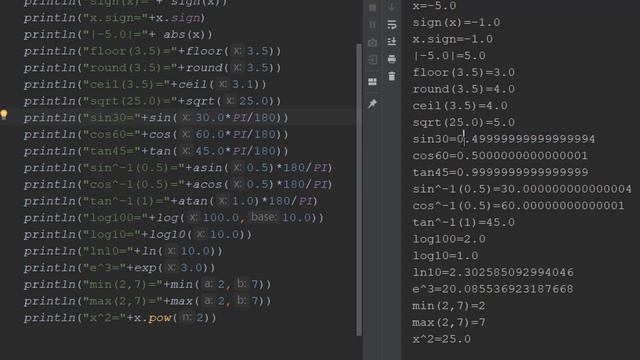Image resolution: width=640 pixels, height=360 pixels.
Task: Click the Pause output icon
Action: coord(372,25)
